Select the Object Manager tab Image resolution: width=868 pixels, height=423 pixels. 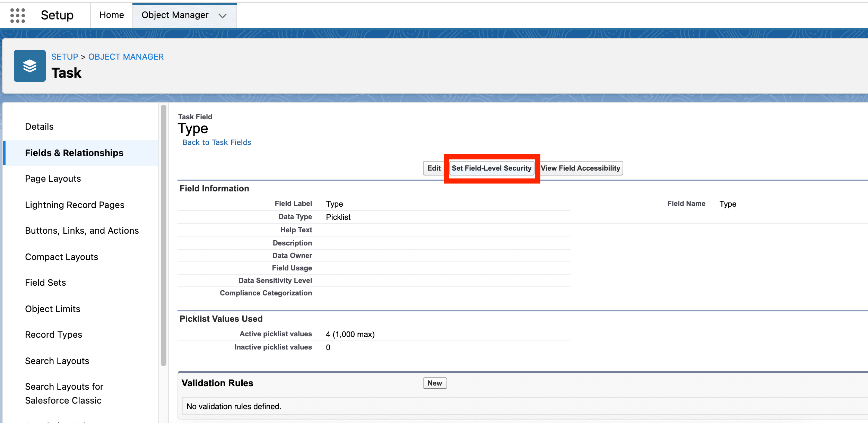tap(175, 15)
